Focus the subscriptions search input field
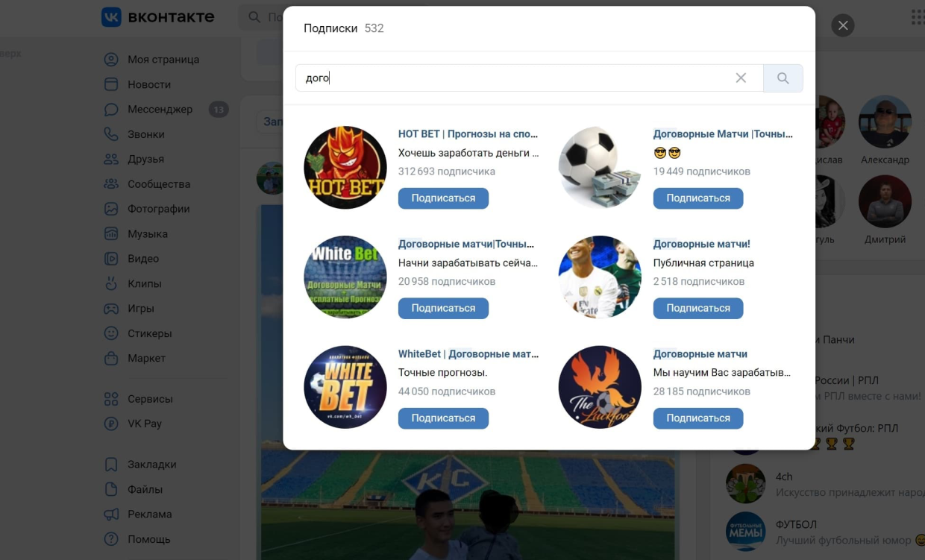925x560 pixels. click(x=522, y=78)
